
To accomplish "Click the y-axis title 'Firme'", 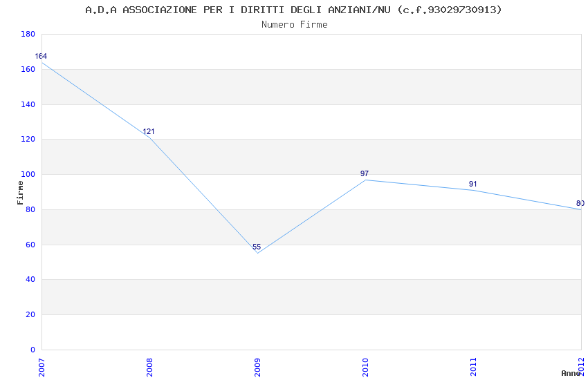I will click(20, 193).
